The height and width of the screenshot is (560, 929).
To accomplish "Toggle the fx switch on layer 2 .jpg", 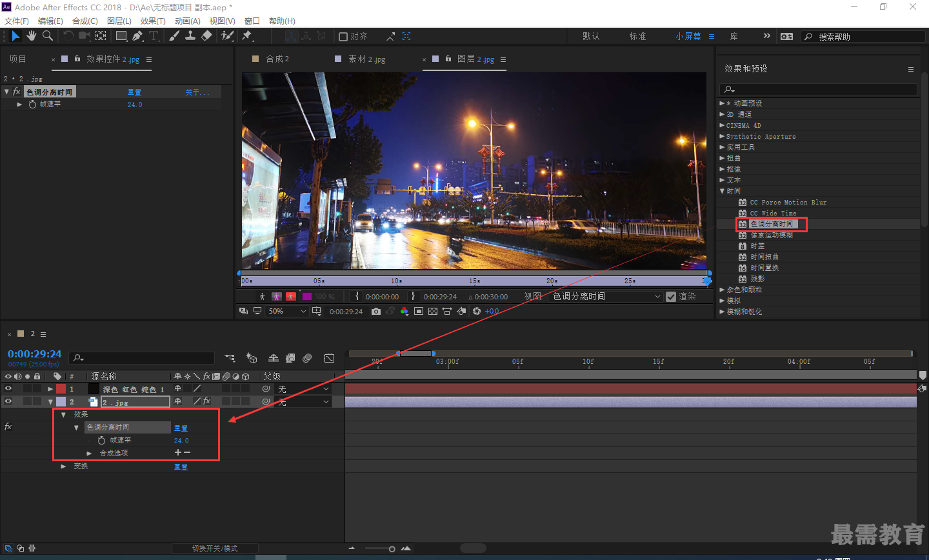I will click(206, 401).
